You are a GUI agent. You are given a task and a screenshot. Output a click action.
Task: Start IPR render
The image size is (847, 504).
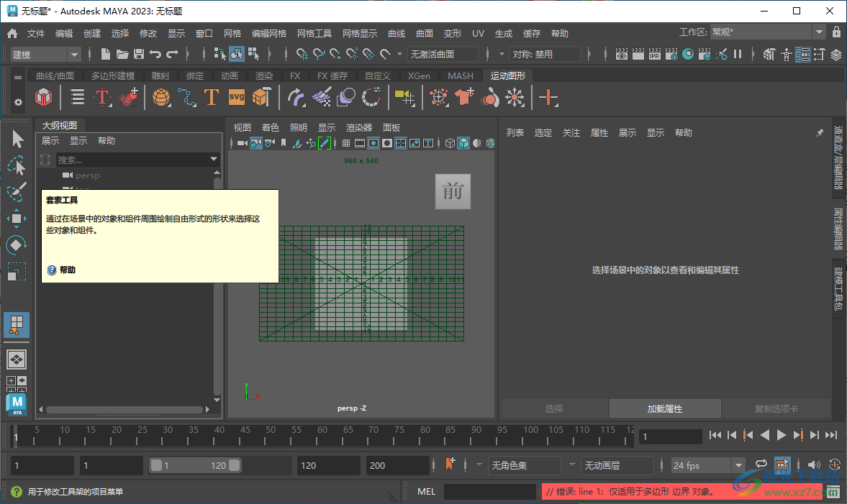pyautogui.click(x=655, y=54)
